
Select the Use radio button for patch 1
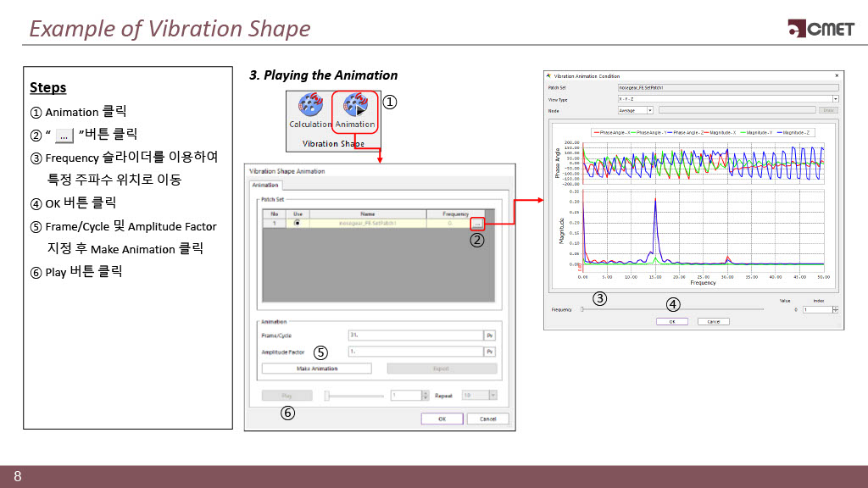pyautogui.click(x=297, y=223)
